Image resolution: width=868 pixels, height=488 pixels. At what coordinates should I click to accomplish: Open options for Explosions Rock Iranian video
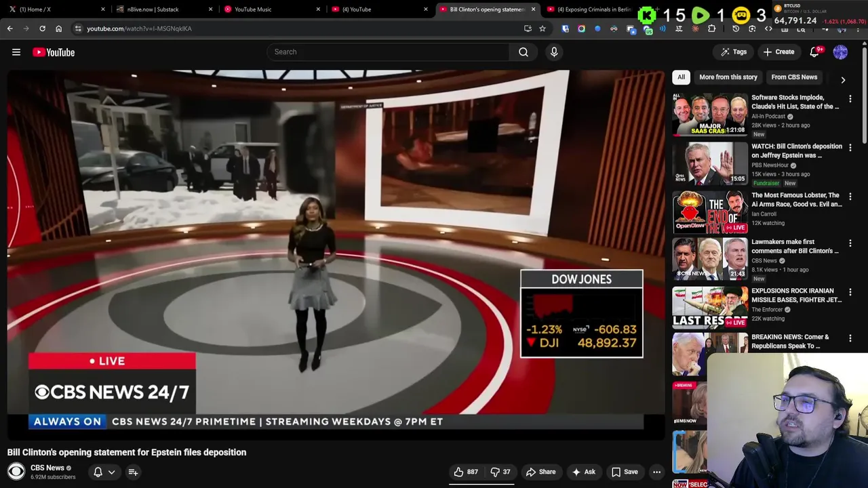(x=850, y=292)
